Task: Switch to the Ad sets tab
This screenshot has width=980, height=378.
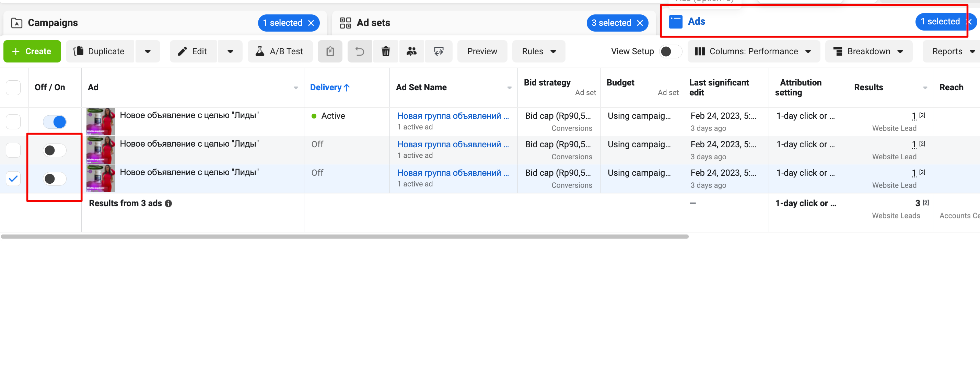Action: [373, 23]
